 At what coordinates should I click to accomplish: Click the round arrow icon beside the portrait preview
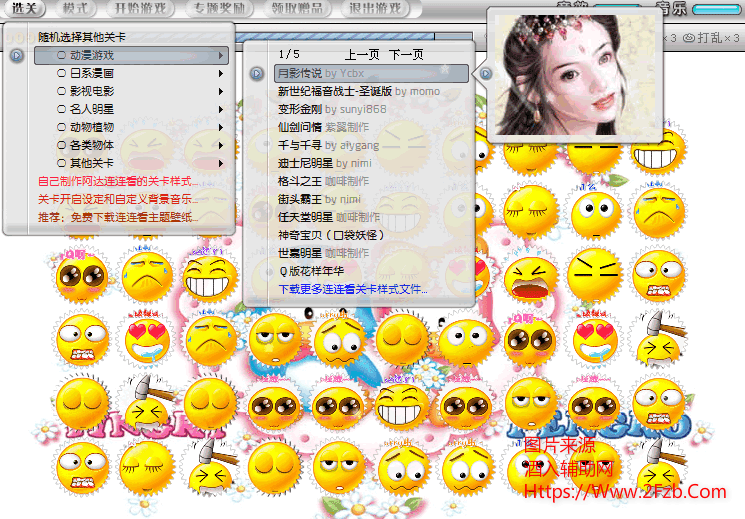tap(486, 73)
